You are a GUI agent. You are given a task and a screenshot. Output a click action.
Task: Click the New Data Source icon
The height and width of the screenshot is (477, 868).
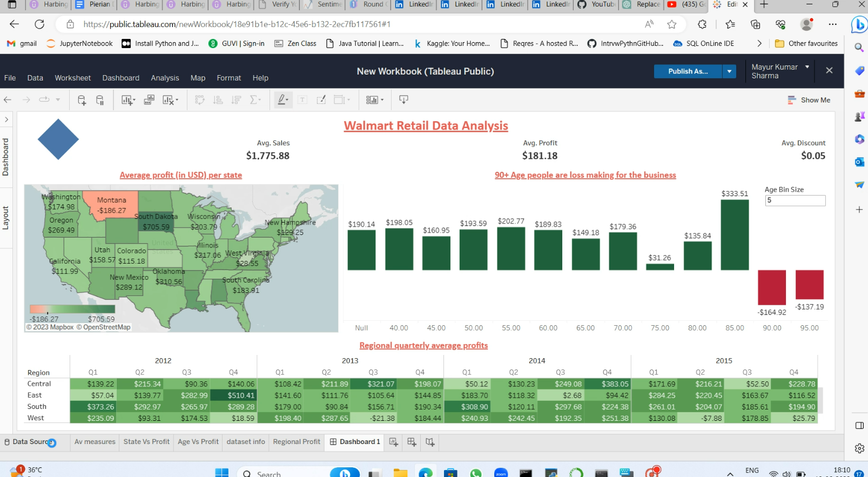point(82,100)
